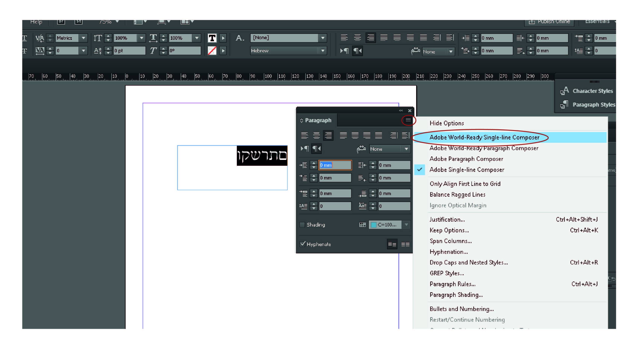Viewport: 644px width, 354px height.
Task: Enable the Shading checkbox
Action: coord(302,224)
